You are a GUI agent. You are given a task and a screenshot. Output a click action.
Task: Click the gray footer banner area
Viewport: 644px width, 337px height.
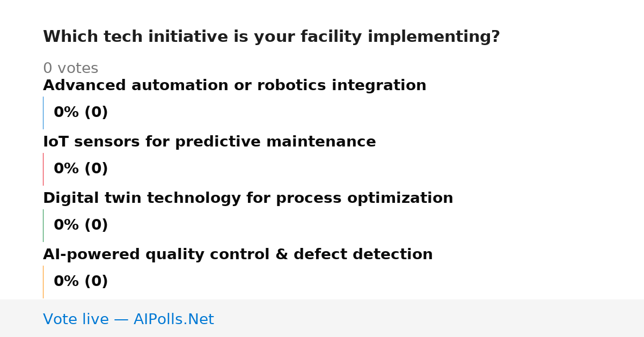point(322,318)
